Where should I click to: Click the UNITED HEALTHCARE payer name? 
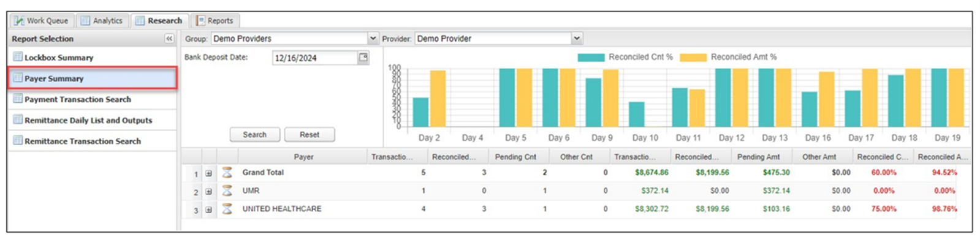click(x=282, y=209)
